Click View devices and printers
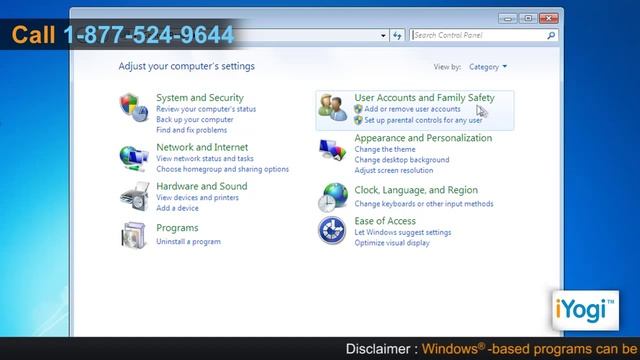The height and width of the screenshot is (360, 640). pos(197,198)
